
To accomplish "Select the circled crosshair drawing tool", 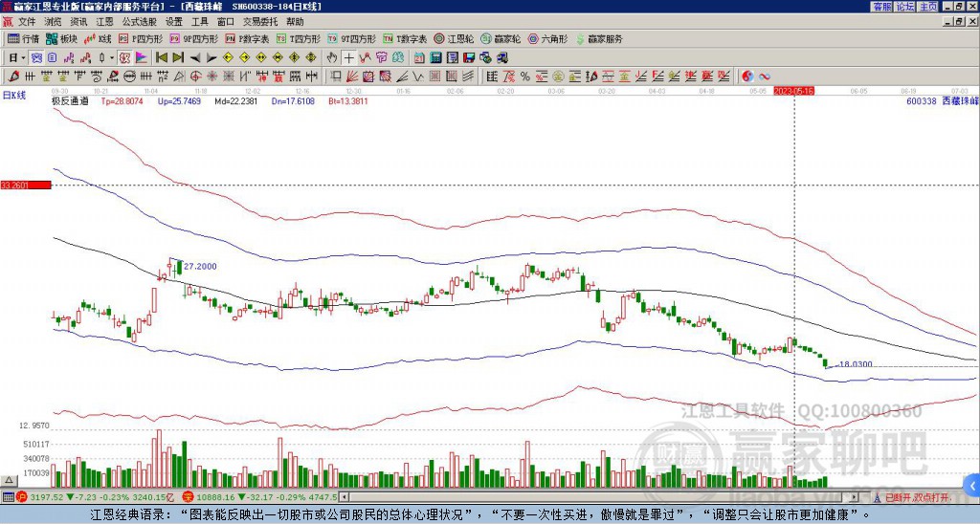I will pos(195,76).
